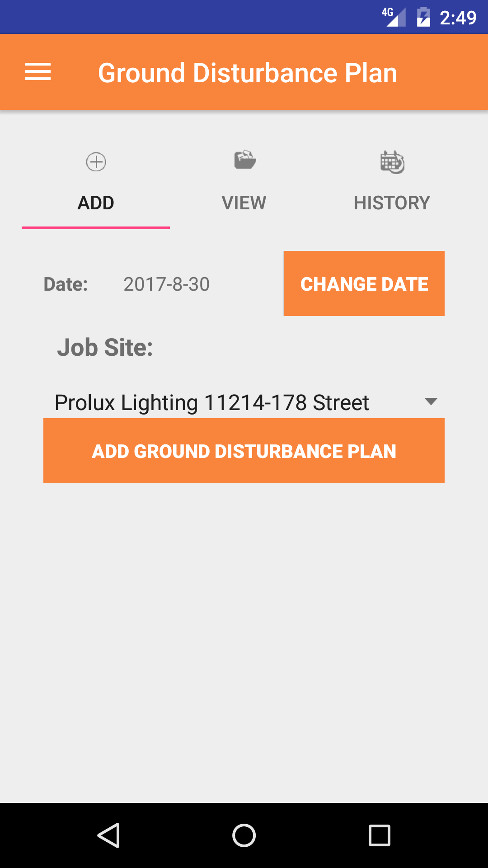
Task: Open the Prolux Lighting job site selector
Action: pyautogui.click(x=211, y=402)
